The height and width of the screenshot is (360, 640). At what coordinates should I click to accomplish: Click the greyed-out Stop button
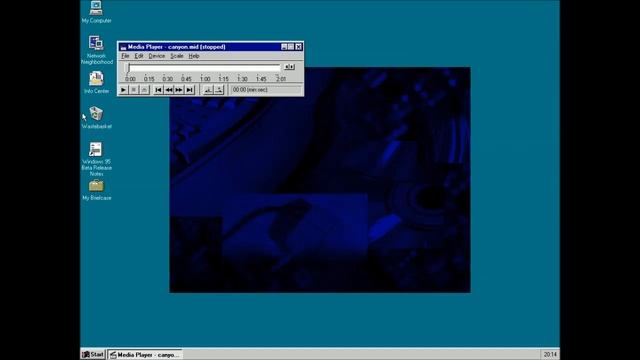coord(134,90)
